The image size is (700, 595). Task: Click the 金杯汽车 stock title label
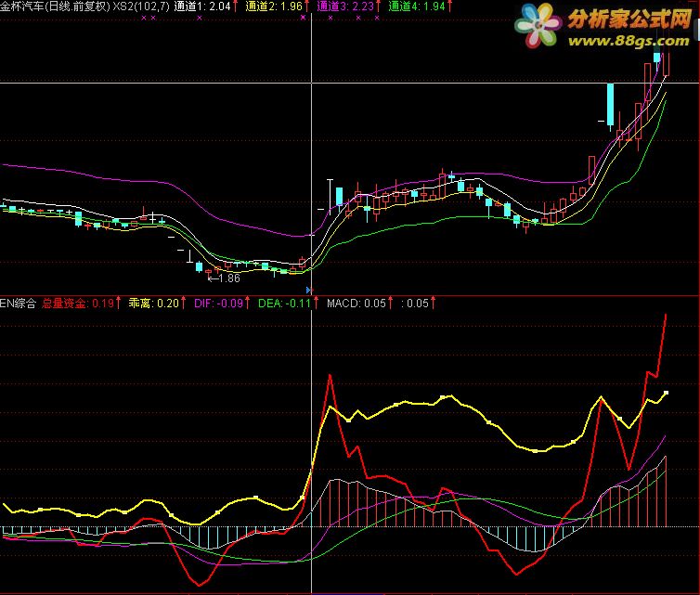(x=56, y=6)
